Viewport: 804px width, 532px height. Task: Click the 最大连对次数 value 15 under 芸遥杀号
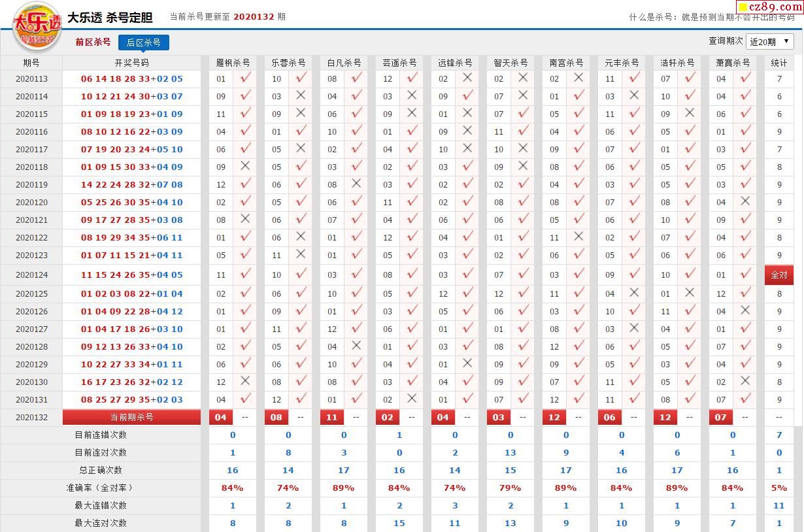click(x=399, y=523)
